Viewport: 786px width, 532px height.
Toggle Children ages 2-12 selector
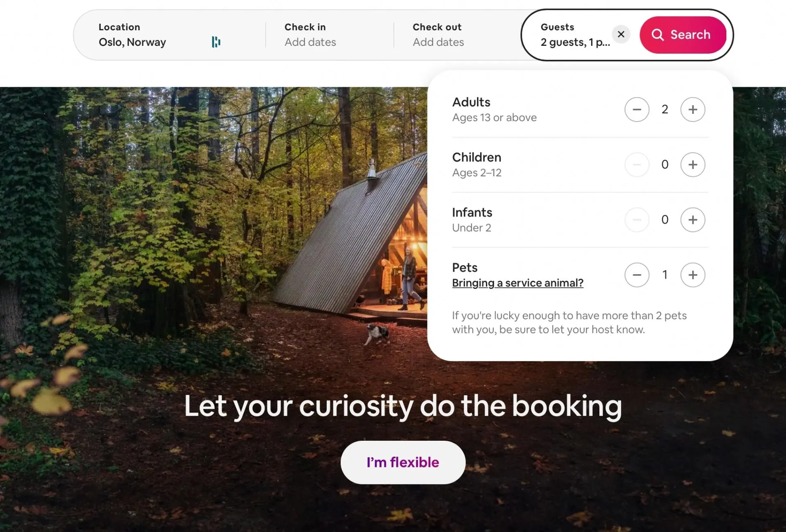click(x=693, y=165)
